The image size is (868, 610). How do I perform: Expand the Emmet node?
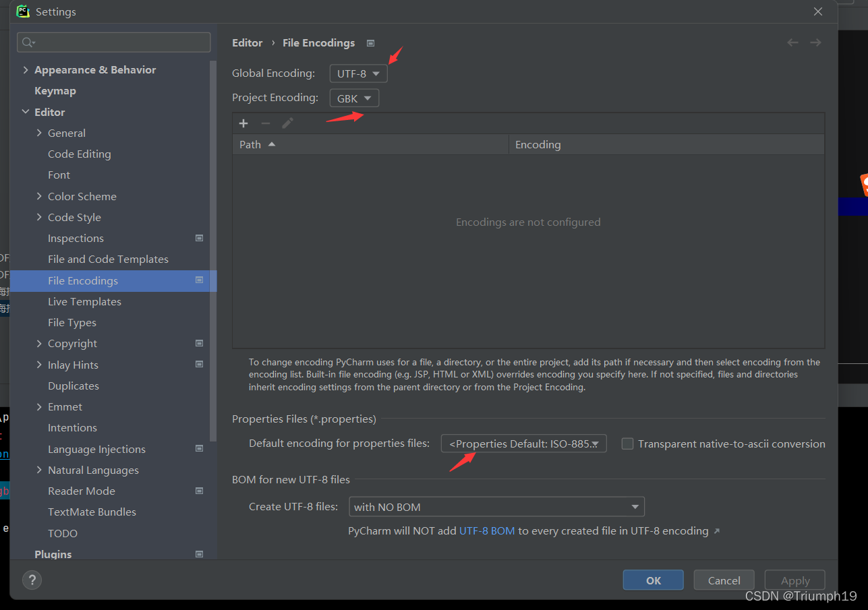[39, 406]
